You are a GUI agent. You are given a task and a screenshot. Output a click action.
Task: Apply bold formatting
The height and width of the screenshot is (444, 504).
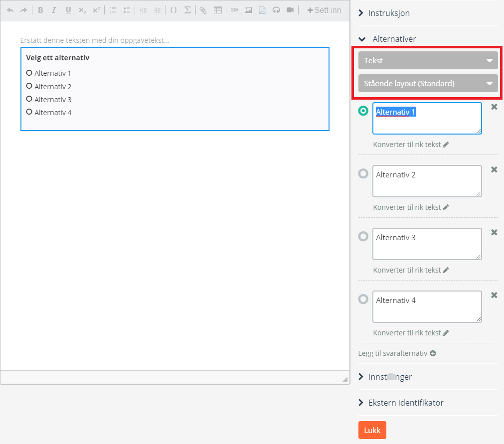click(x=40, y=10)
